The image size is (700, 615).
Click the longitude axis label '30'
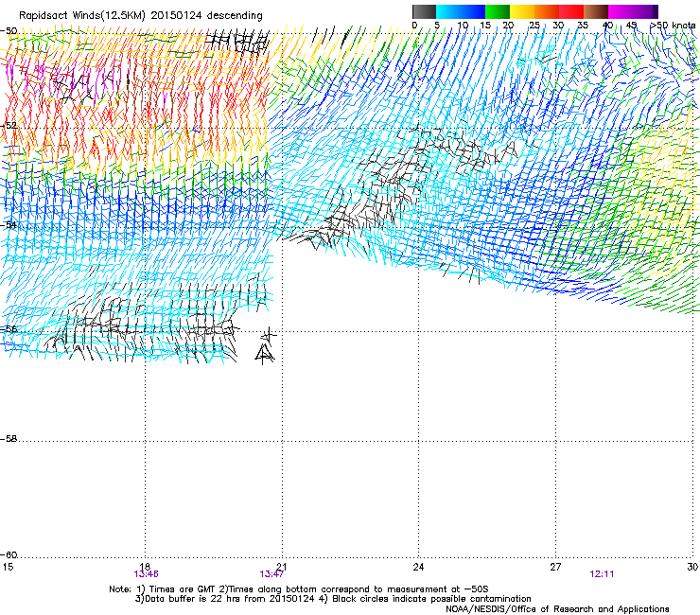(692, 567)
